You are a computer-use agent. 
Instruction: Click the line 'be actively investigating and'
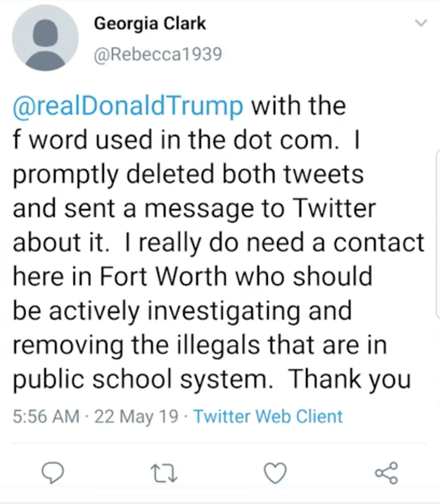click(x=182, y=311)
